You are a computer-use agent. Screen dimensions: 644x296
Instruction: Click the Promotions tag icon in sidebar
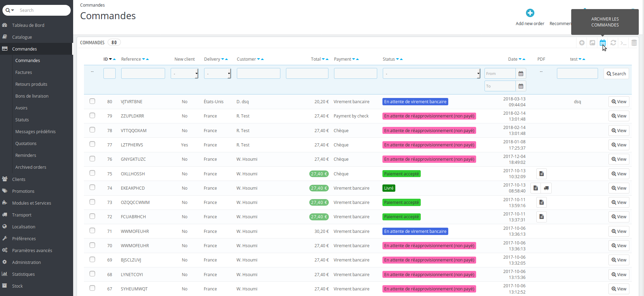coord(5,191)
